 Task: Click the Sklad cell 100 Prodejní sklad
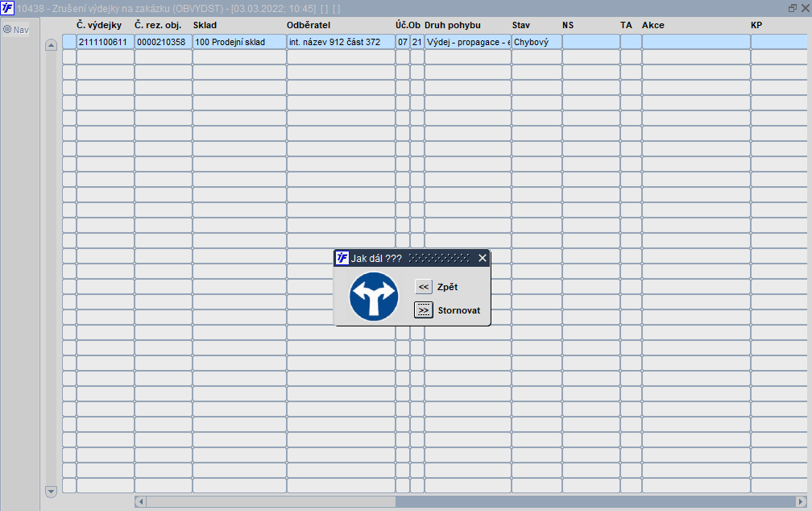tap(240, 42)
